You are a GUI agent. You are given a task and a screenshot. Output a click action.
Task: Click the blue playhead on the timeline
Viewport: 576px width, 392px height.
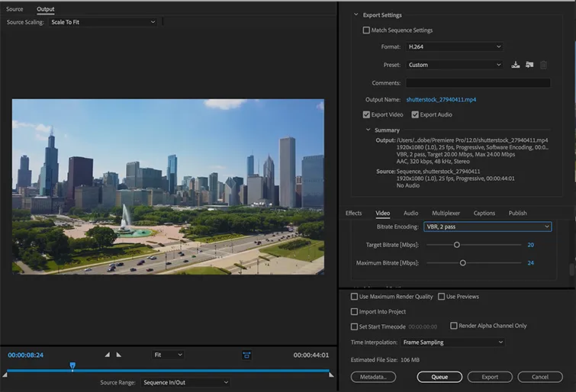pos(72,366)
